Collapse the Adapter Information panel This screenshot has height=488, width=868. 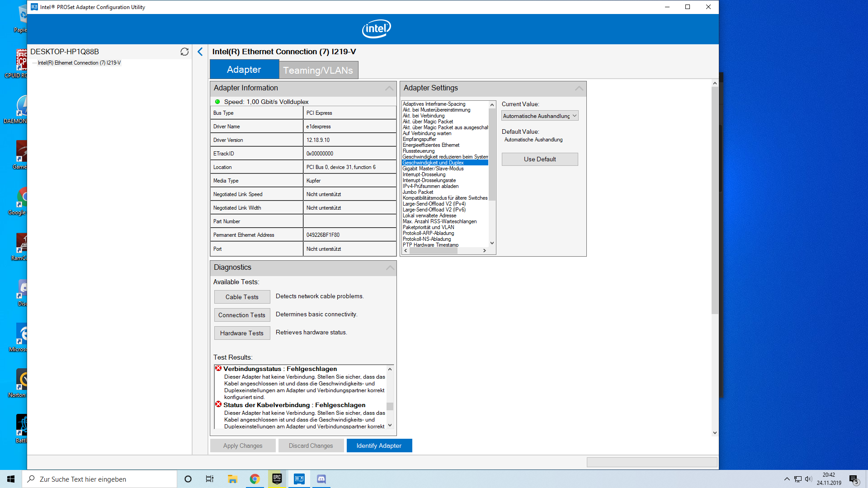click(389, 88)
